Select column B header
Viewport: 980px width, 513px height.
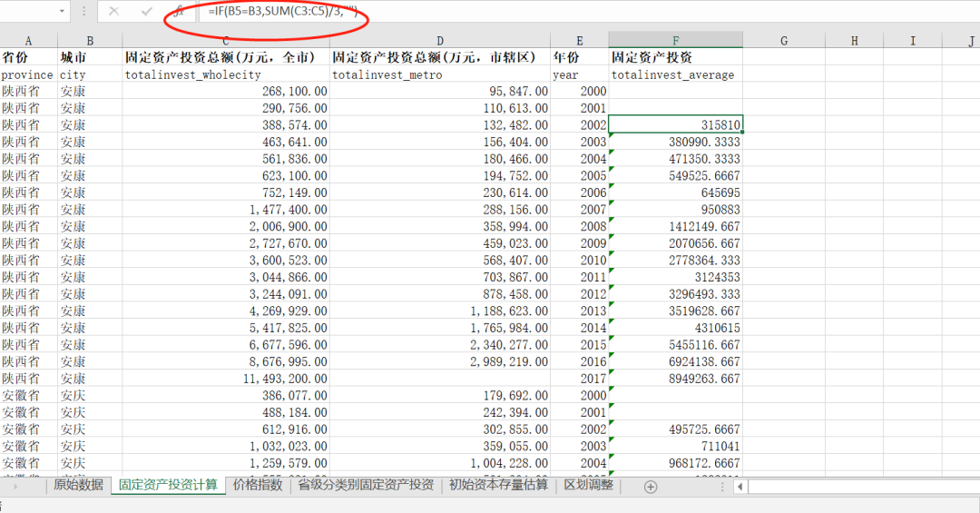[90, 41]
